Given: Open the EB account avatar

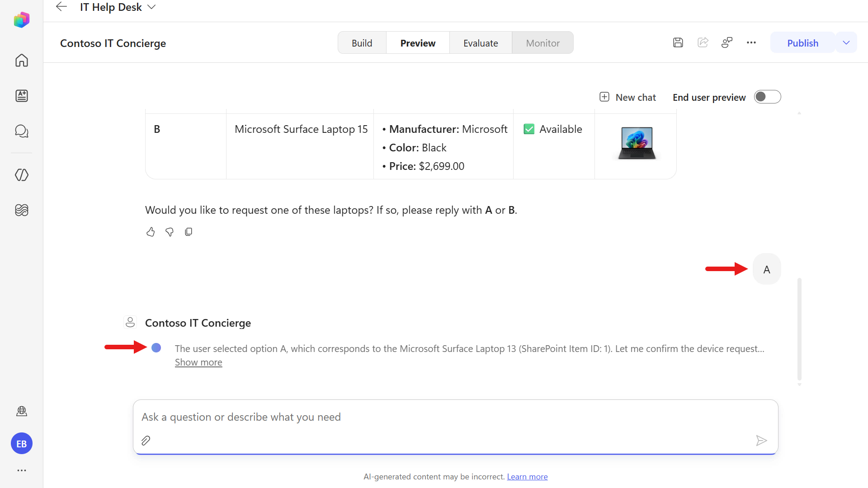Looking at the screenshot, I should (x=21, y=444).
